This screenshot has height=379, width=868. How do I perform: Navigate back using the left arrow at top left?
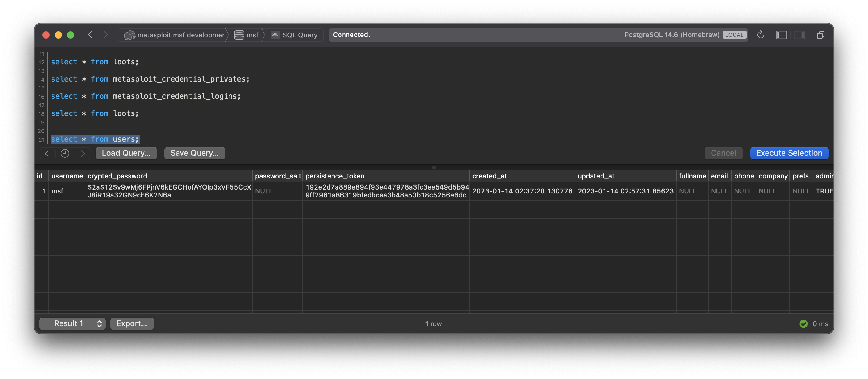point(90,35)
